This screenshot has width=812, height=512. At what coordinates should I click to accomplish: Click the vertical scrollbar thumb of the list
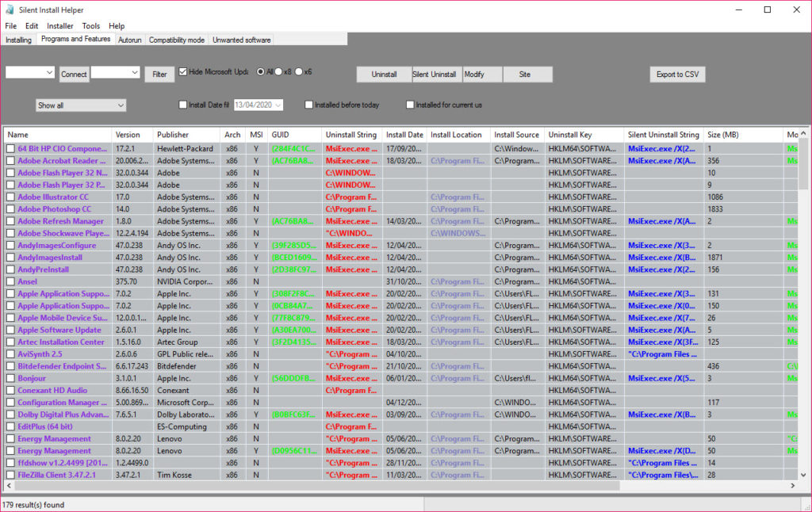803,165
